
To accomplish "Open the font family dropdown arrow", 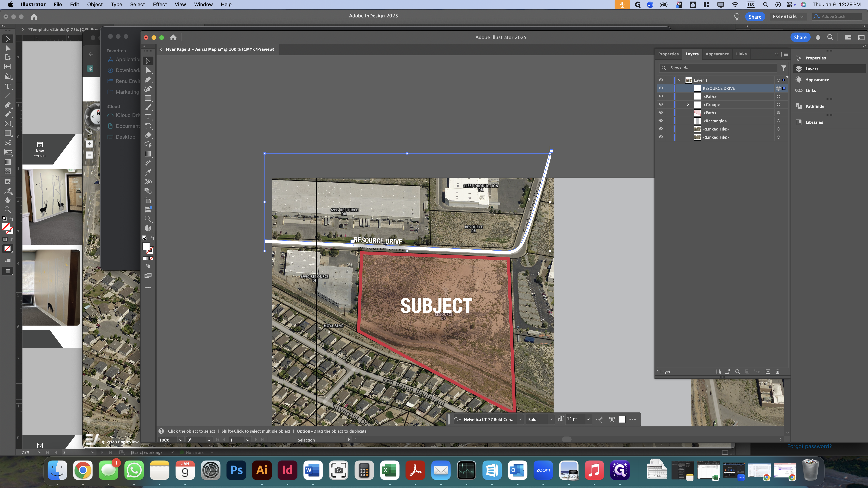I will tap(520, 419).
